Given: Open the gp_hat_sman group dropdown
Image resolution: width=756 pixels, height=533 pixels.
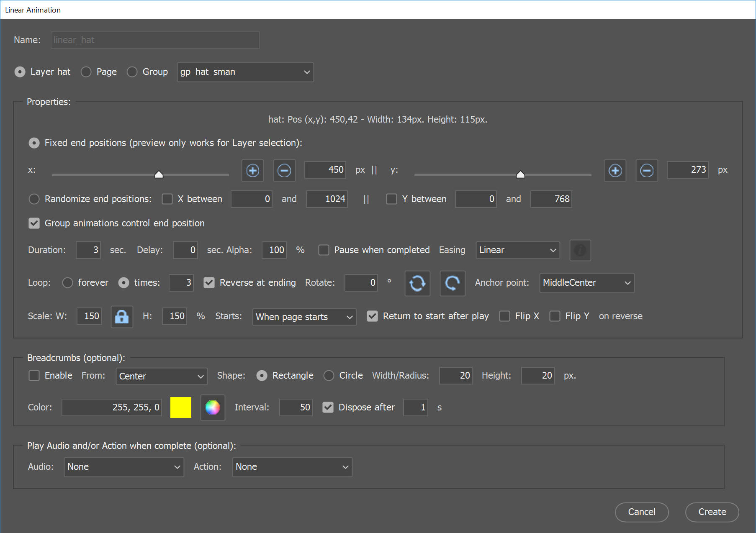Looking at the screenshot, I should 245,72.
